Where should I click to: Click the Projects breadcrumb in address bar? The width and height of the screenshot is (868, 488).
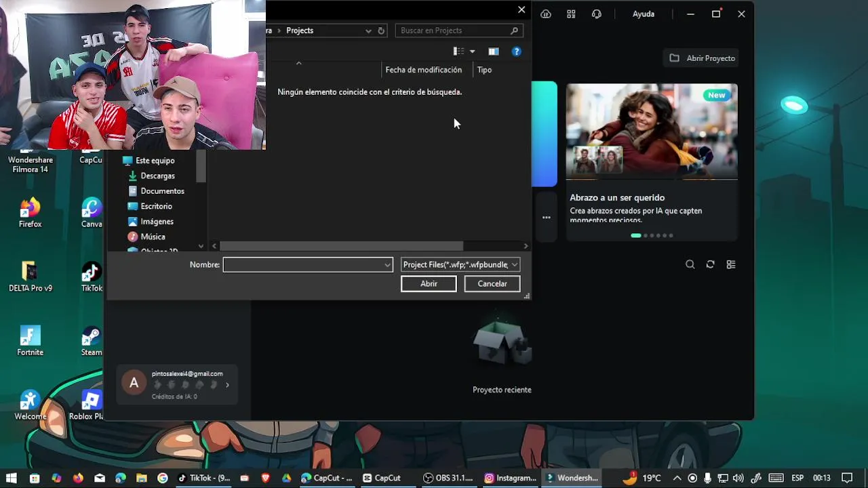click(300, 30)
